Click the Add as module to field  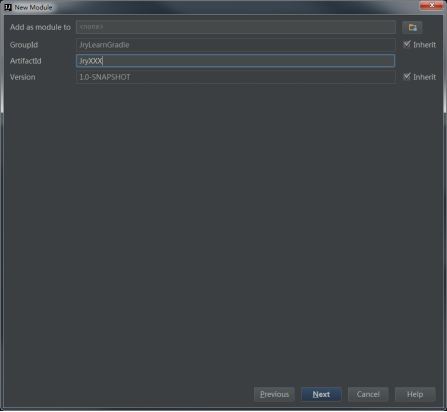coord(236,27)
